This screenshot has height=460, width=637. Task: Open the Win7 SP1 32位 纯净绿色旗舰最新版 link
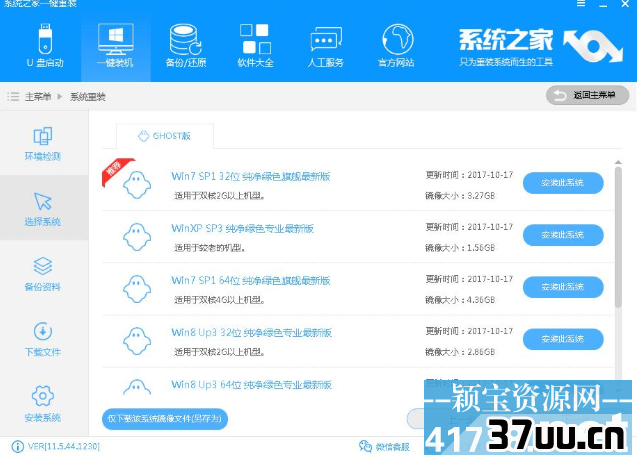(251, 176)
